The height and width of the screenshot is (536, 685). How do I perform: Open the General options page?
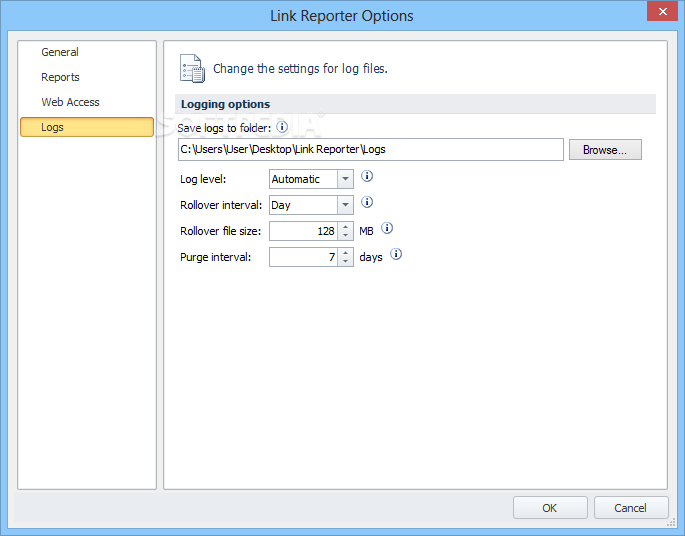click(x=87, y=52)
